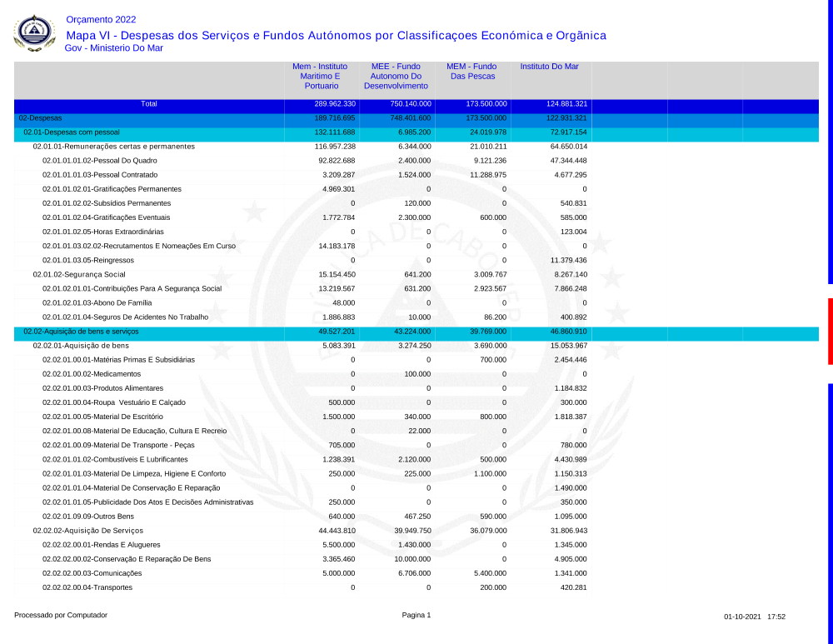833x644 pixels.
Task: Expand the "02.02-Aquisição de bens e serviços" section
Action: tap(81, 332)
